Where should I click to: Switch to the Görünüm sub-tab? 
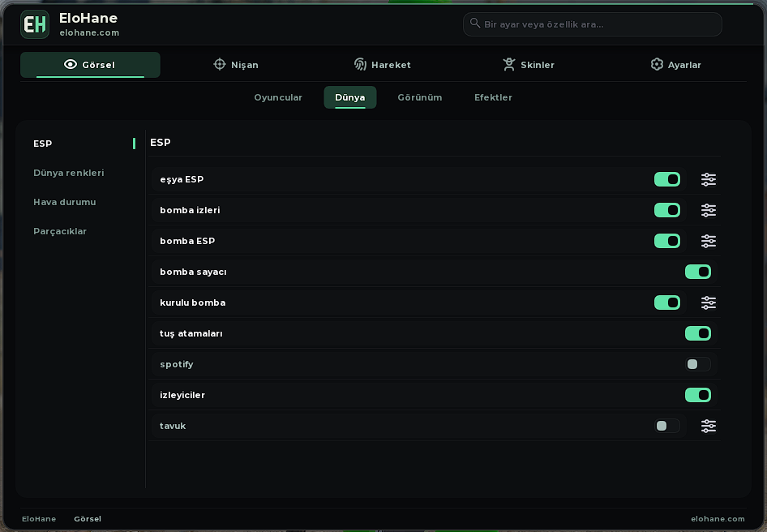click(420, 97)
